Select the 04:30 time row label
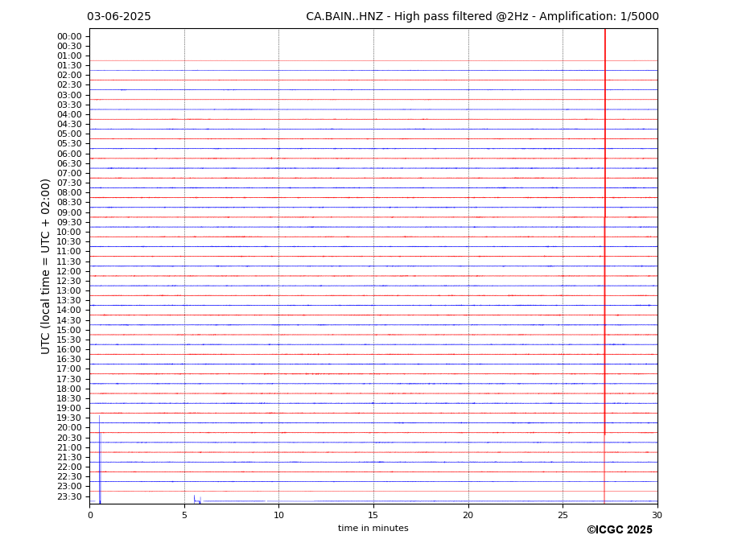This screenshot has width=746, height=560. 69,124
